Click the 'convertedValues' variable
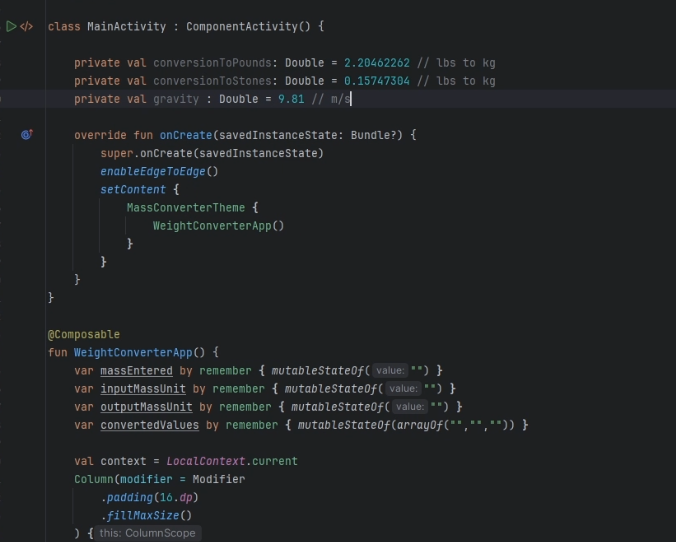This screenshot has height=542, width=676. [x=150, y=425]
